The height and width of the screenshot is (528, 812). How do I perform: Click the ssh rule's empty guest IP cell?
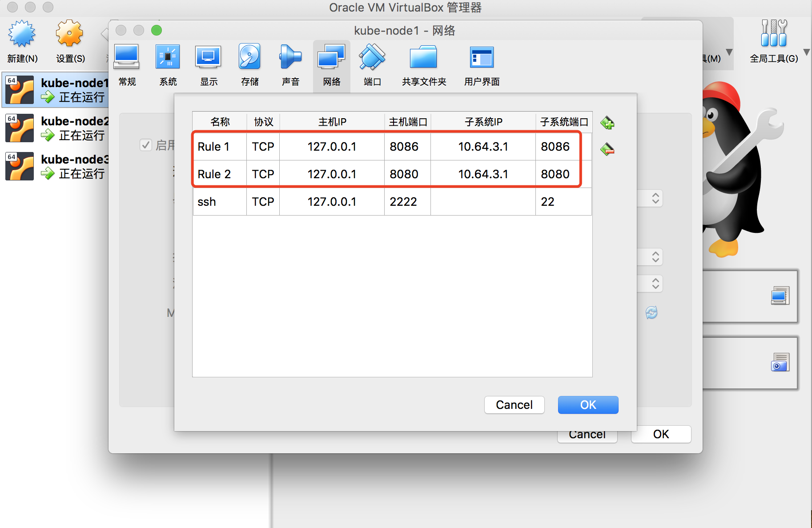pyautogui.click(x=483, y=202)
